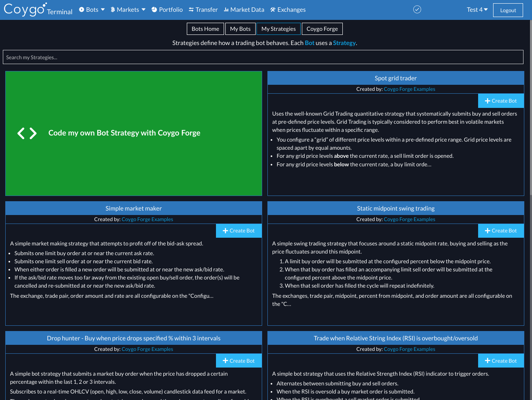Create Bot from Spot grid trader

(501, 101)
